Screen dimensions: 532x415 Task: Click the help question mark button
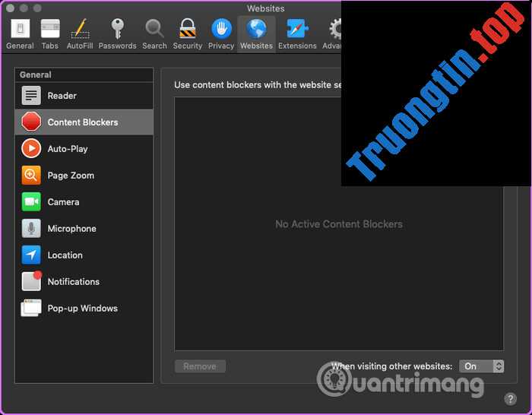(x=511, y=399)
